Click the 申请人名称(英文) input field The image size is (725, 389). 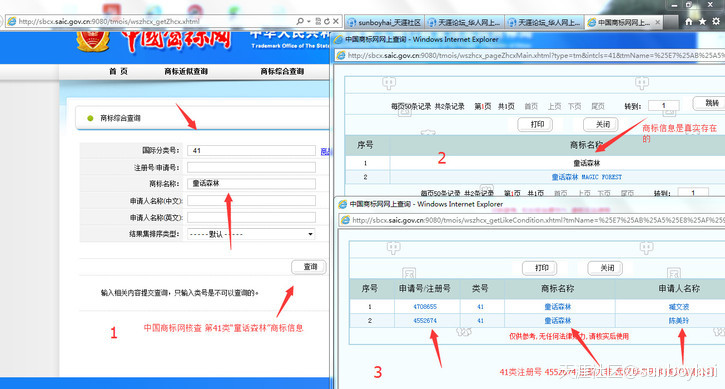click(x=251, y=217)
